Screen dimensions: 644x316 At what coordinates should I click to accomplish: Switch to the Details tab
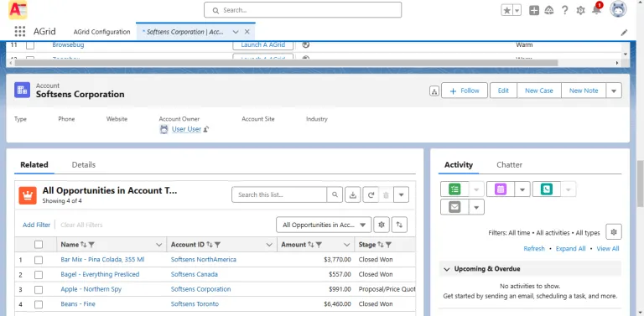pyautogui.click(x=84, y=164)
